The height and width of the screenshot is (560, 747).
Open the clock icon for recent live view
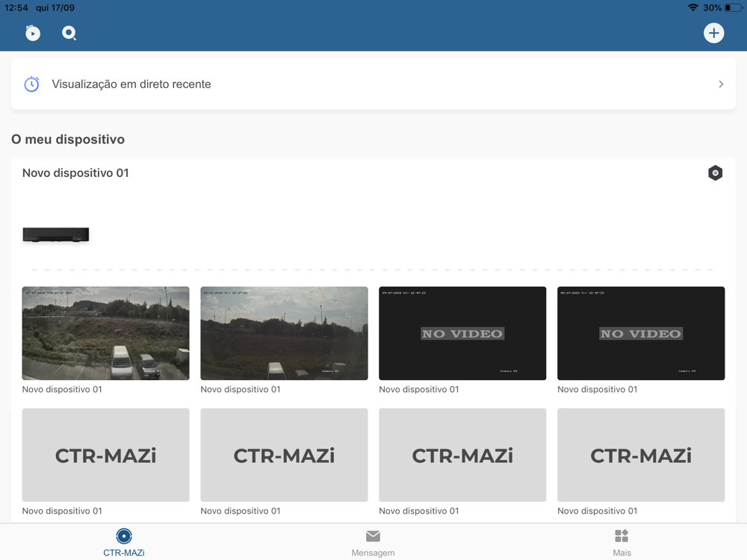coord(31,84)
